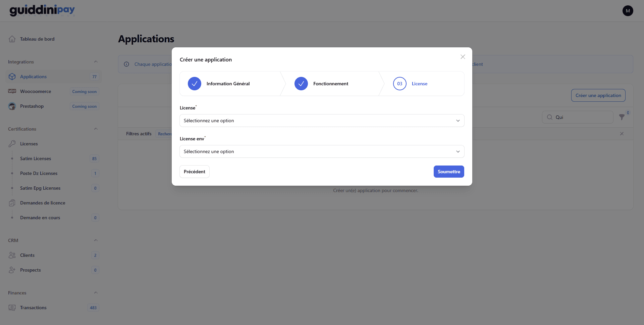Select the Tableau de bord home icon
The width and height of the screenshot is (644, 325).
12,39
